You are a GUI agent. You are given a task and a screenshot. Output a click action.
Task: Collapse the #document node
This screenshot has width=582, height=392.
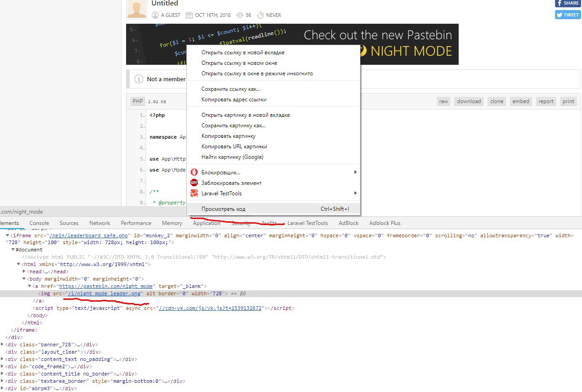click(x=13, y=250)
